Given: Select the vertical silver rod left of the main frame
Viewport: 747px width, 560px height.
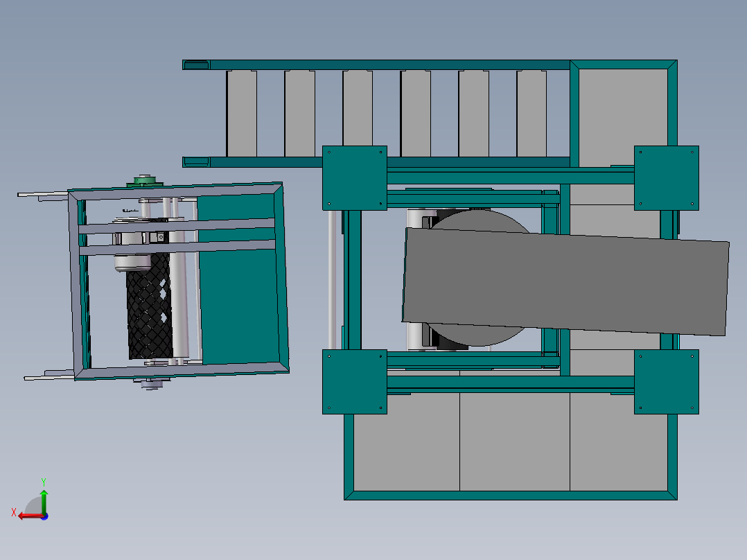Looking at the screenshot, I should point(332,280).
